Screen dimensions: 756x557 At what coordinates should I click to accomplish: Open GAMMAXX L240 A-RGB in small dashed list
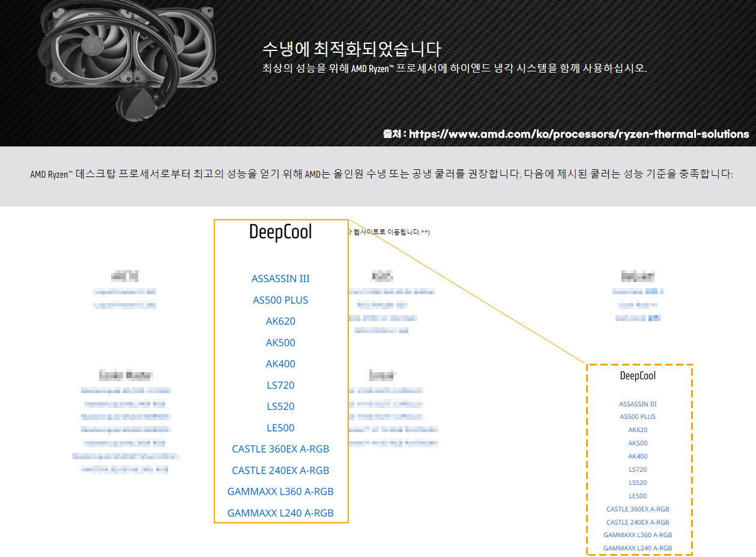(x=638, y=548)
